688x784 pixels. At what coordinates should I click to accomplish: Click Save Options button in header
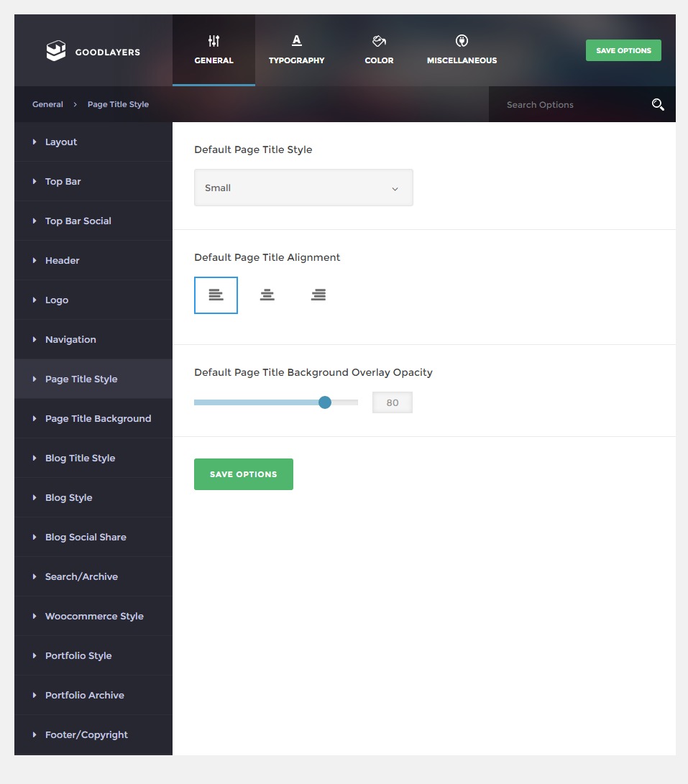click(x=623, y=50)
